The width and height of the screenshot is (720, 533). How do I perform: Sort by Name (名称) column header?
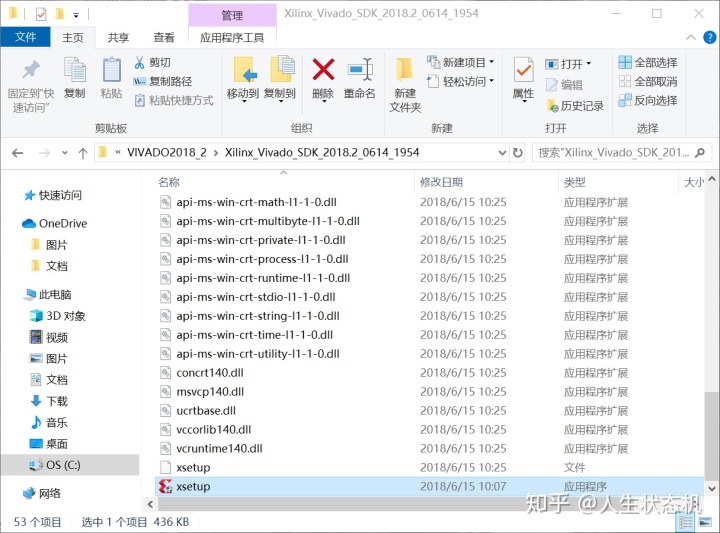click(x=169, y=182)
